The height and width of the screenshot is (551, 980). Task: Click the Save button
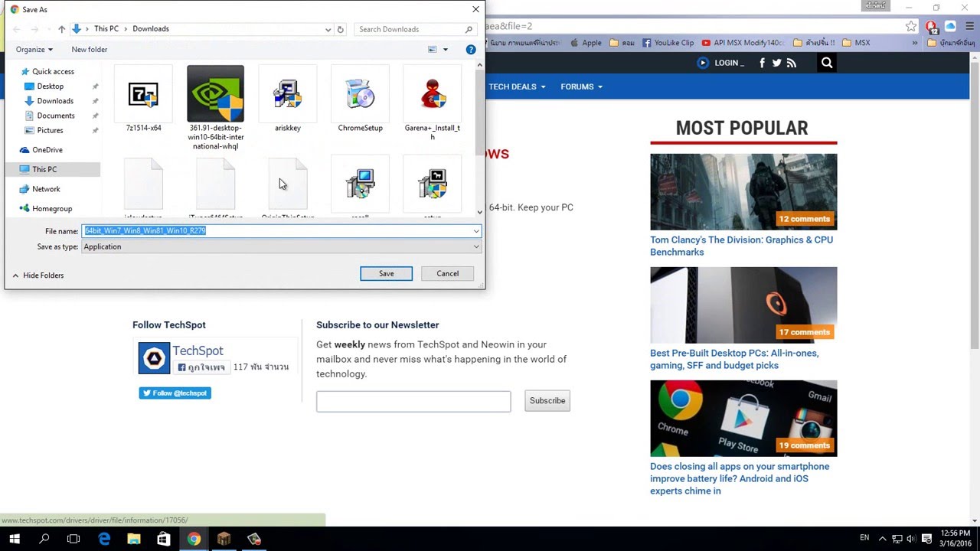[x=386, y=273]
